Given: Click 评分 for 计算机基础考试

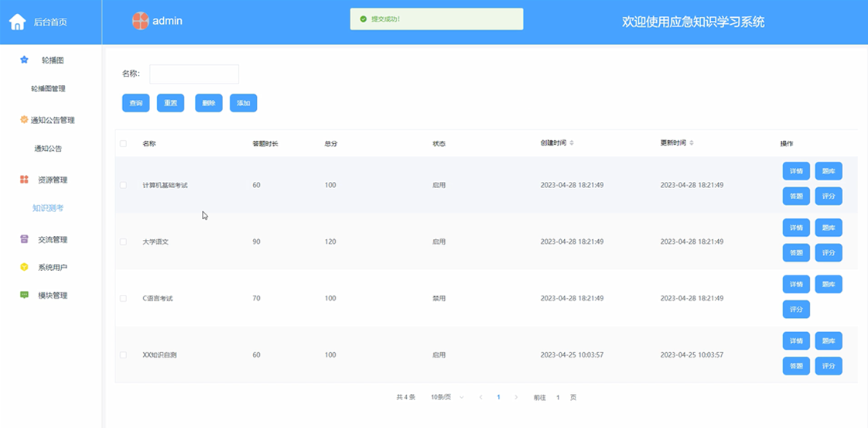Looking at the screenshot, I should coord(829,196).
